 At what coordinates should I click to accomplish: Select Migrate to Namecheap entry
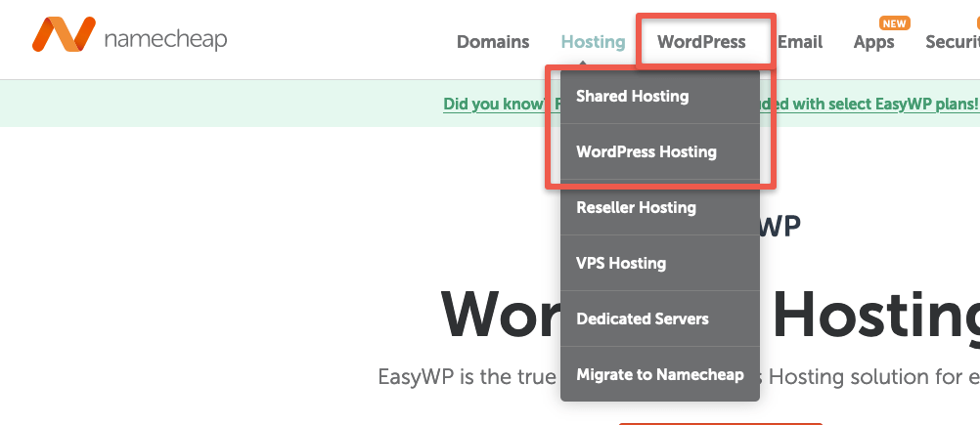point(660,374)
